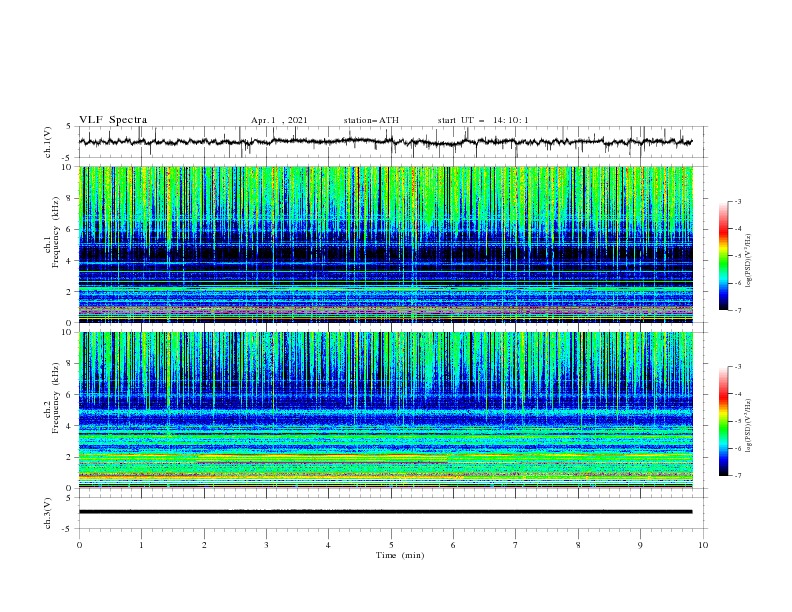Viewport: 792px width, 612px height.
Task: Select the date text "Apr. 1 , 2021"
Action: (279, 120)
